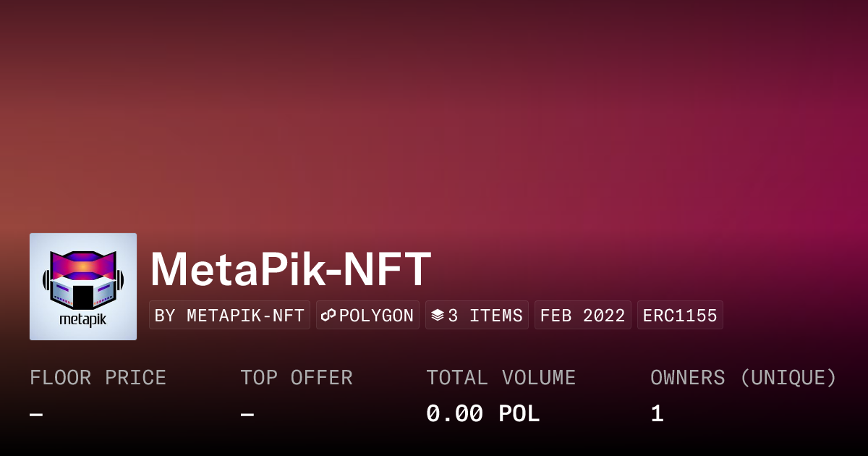Select the MetaPik-NFT collection title
Viewport: 868px width, 456px height.
[290, 269]
